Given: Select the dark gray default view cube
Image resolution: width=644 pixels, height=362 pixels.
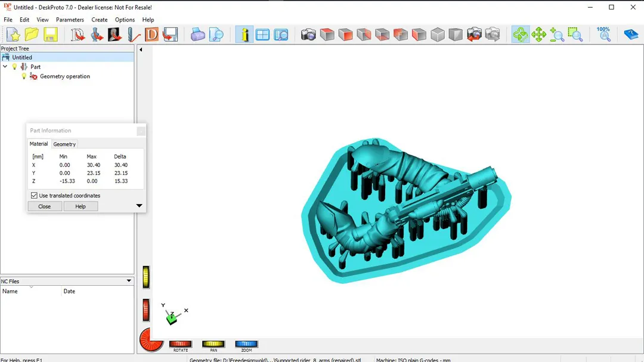Looking at the screenshot, I should click(456, 35).
